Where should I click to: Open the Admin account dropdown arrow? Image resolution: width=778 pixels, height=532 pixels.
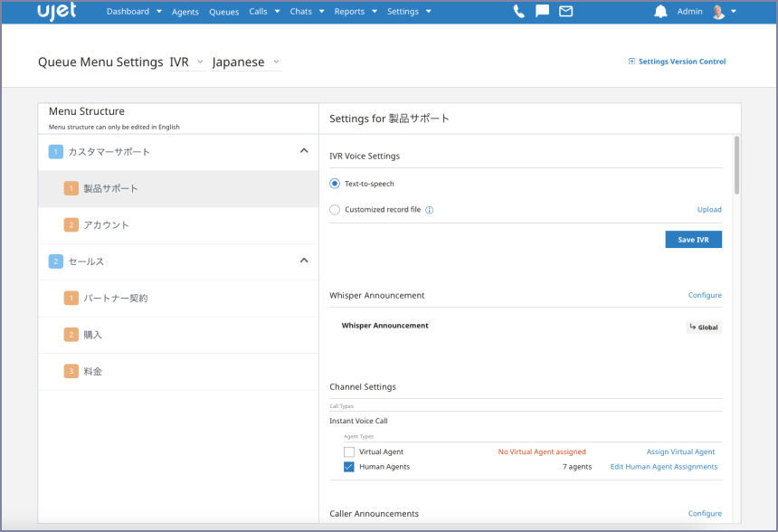[734, 12]
